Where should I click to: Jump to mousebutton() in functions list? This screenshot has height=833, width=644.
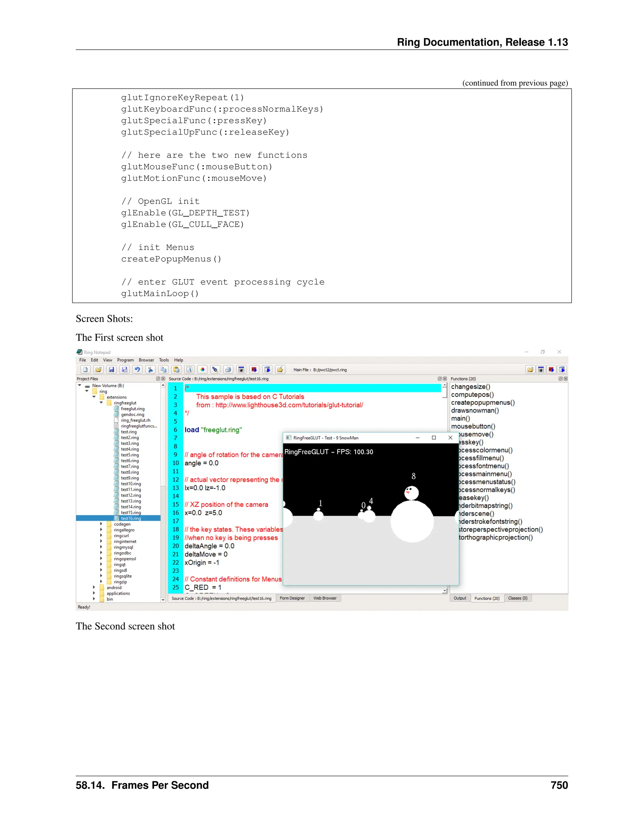point(473,427)
